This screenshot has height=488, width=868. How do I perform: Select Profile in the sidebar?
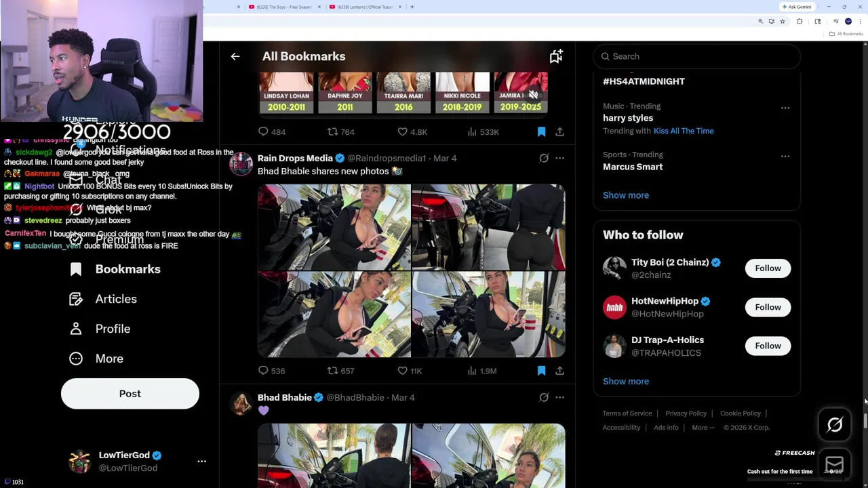click(100, 329)
